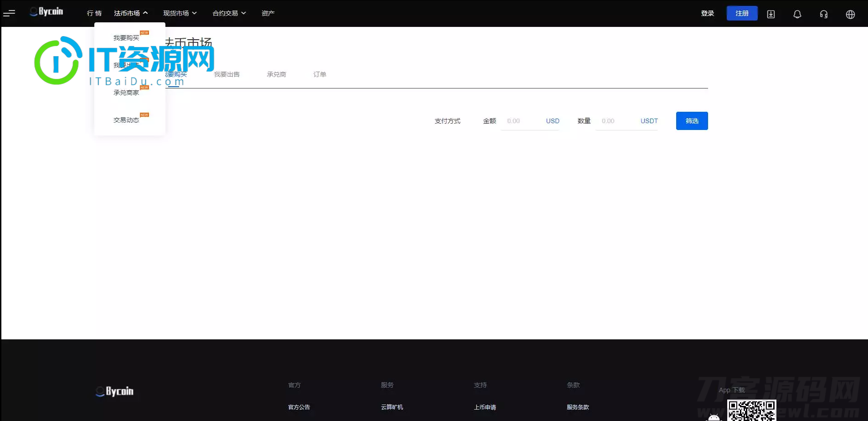The image size is (868, 421).
Task: Click the USDT unit label
Action: tap(649, 121)
